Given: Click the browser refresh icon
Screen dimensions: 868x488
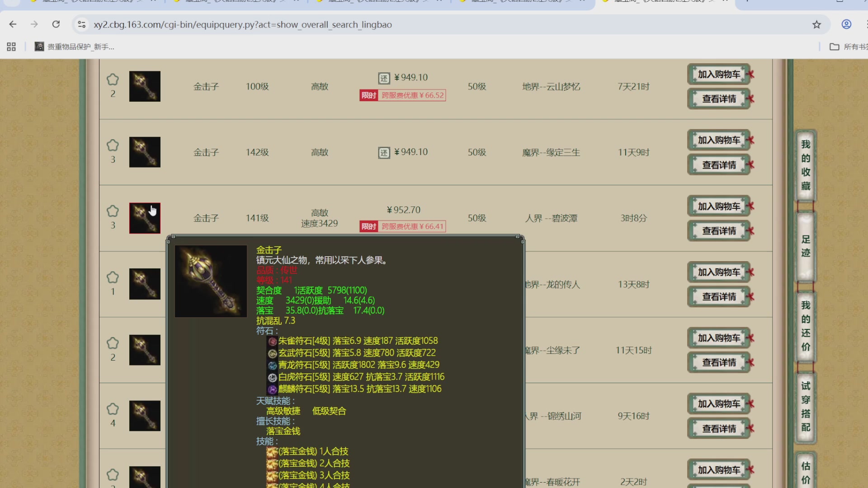Looking at the screenshot, I should pyautogui.click(x=56, y=24).
